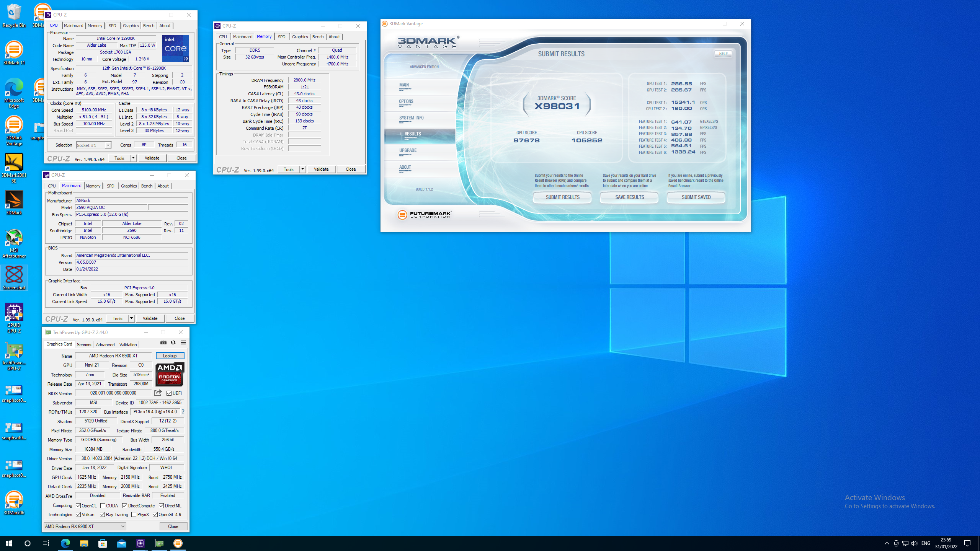Click the ENG language indicator
This screenshot has width=980, height=551.
tap(926, 543)
